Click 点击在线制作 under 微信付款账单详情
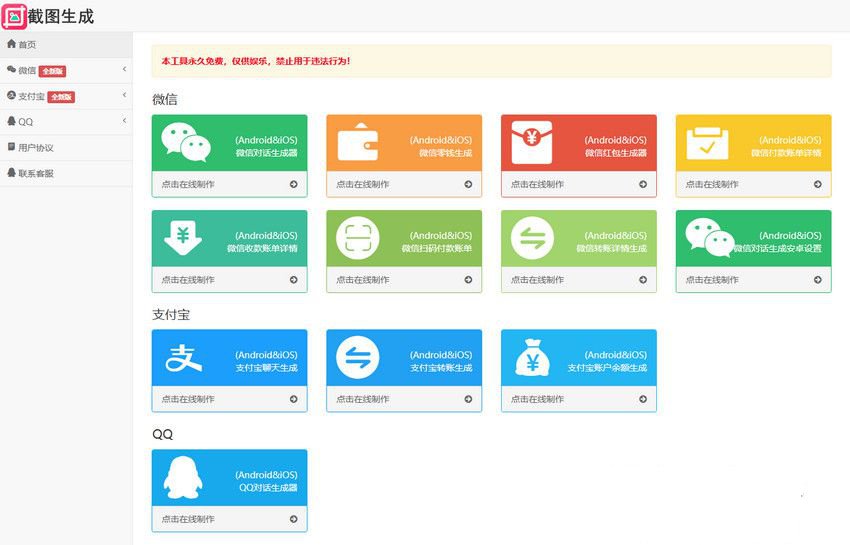 pyautogui.click(x=712, y=184)
